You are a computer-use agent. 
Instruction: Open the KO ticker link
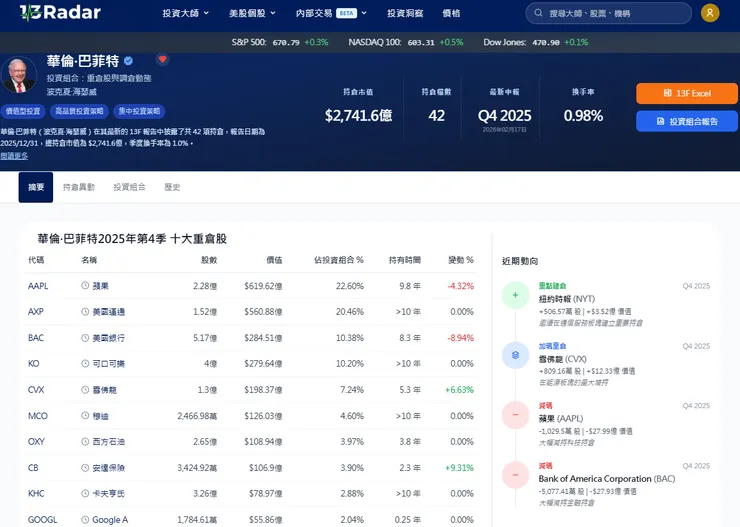tap(34, 364)
